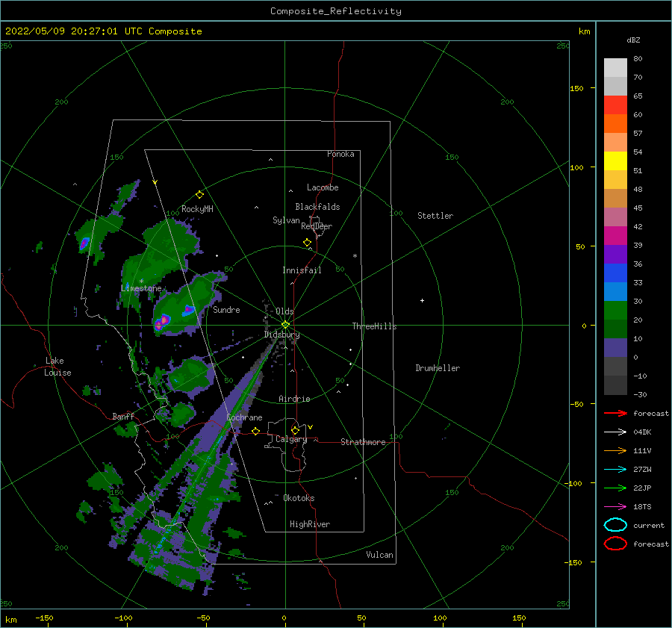Click the yellow diamond marker below Red Deer
Viewport: 672px width, 628px height.
point(307,242)
